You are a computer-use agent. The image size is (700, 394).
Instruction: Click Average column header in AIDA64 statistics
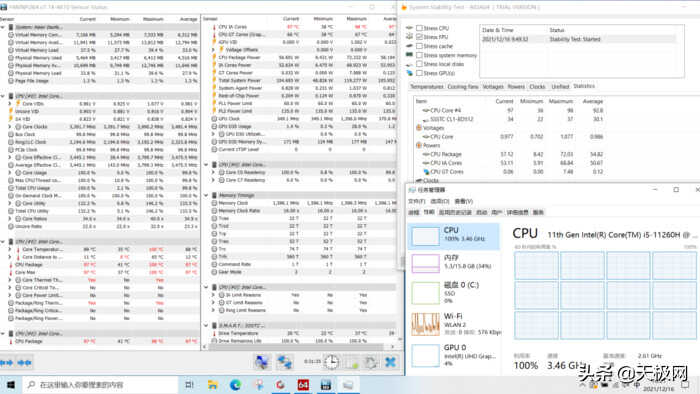pos(592,101)
